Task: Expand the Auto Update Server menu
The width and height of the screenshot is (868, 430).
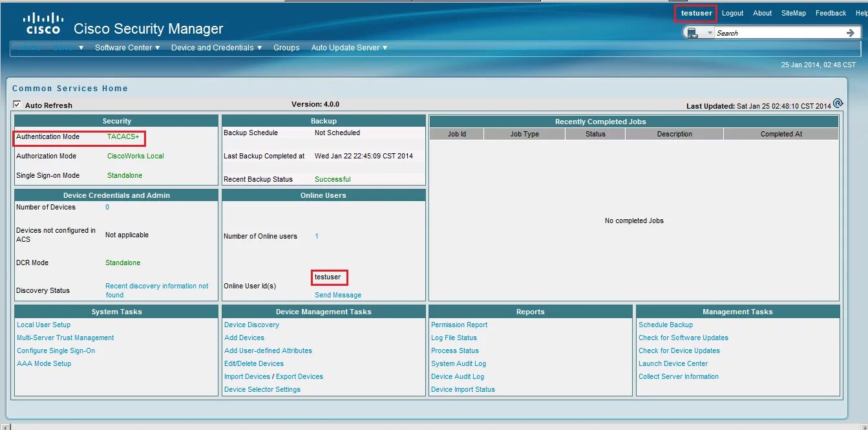Action: (x=349, y=47)
